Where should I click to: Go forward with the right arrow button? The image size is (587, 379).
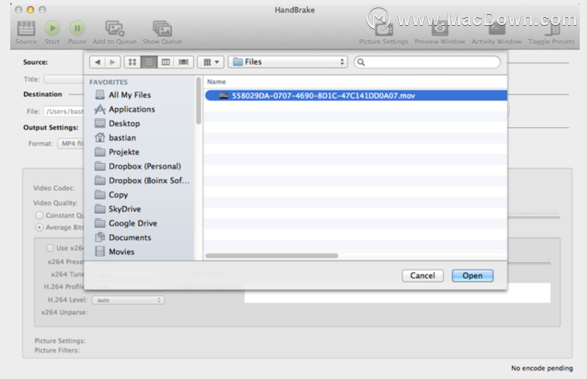click(112, 62)
